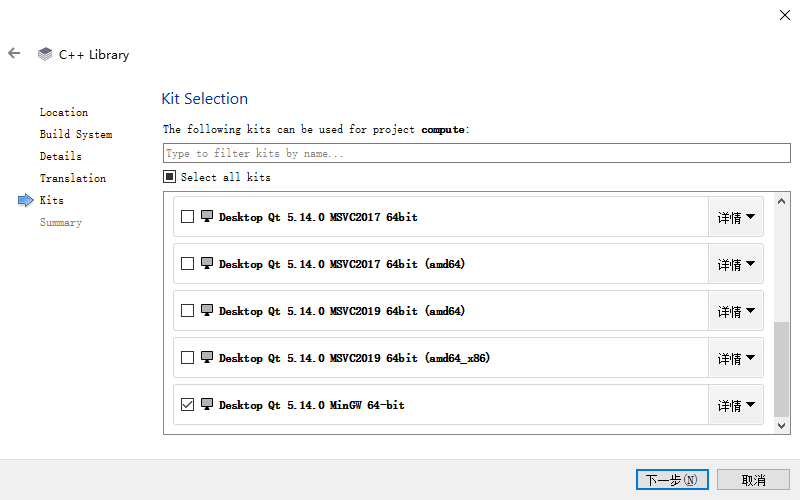The image size is (800, 500).
Task: Click monitor icon of MinGW 64-bit kit
Action: coord(207,404)
